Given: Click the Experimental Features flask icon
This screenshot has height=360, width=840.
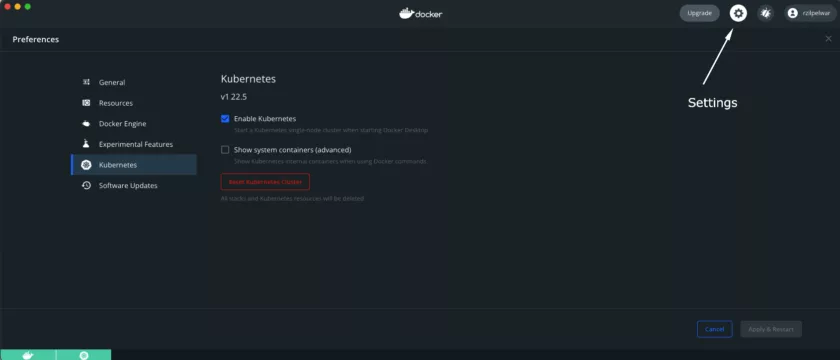Looking at the screenshot, I should pos(86,144).
